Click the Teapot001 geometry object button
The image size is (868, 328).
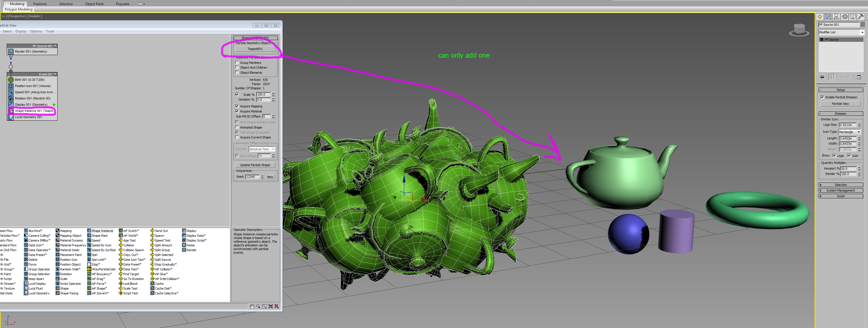pyautogui.click(x=255, y=49)
